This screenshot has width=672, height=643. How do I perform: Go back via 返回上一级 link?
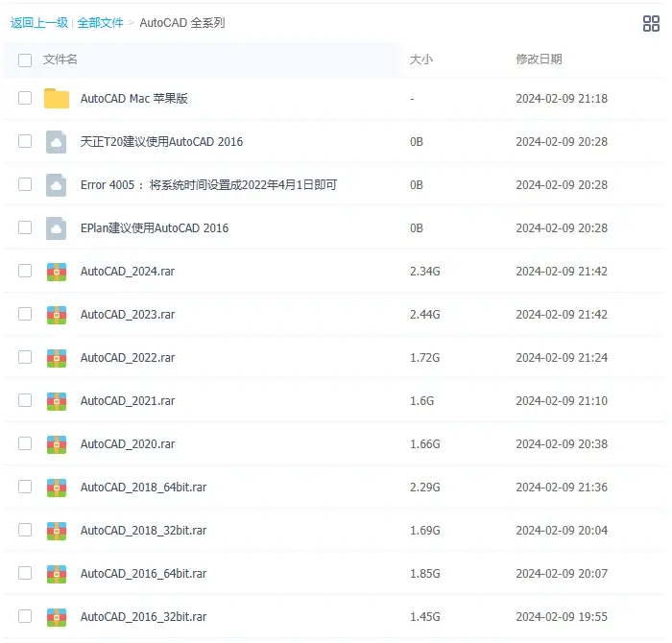[39, 23]
